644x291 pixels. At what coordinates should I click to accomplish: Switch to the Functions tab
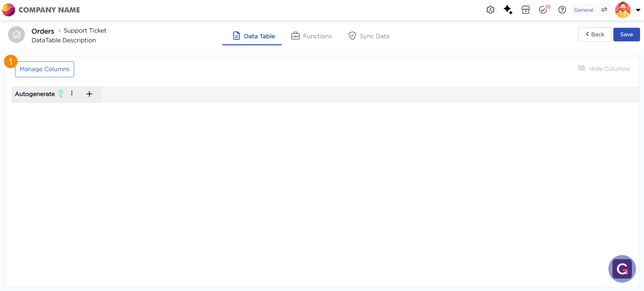[x=311, y=36]
